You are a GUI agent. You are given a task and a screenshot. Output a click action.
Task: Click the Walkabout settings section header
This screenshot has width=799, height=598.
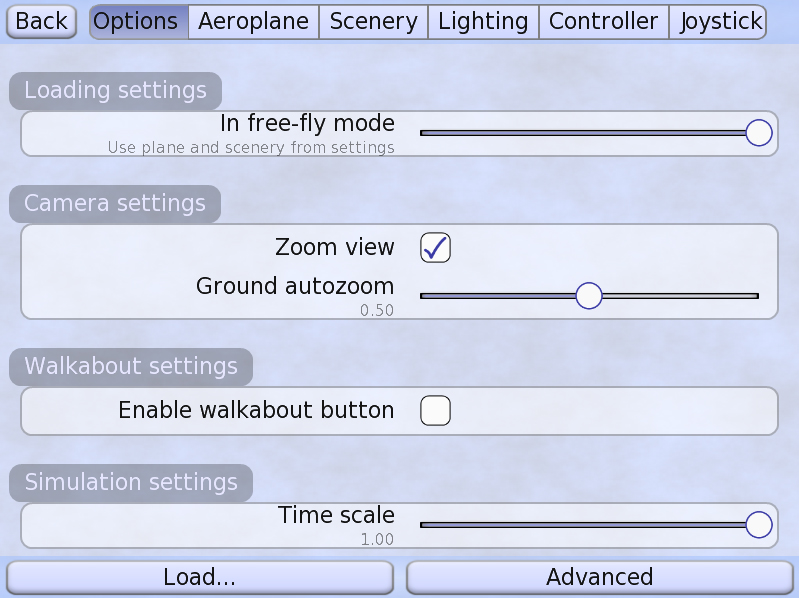pyautogui.click(x=131, y=367)
